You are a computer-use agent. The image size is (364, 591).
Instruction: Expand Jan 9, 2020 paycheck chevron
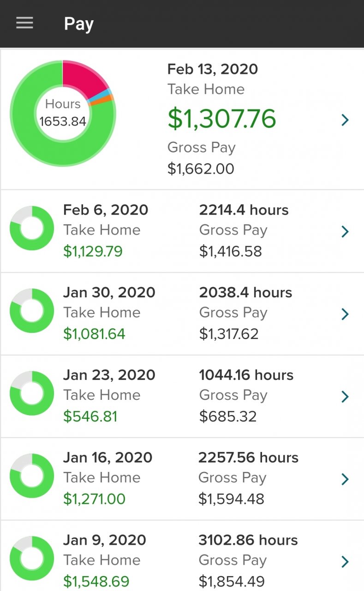coord(345,561)
